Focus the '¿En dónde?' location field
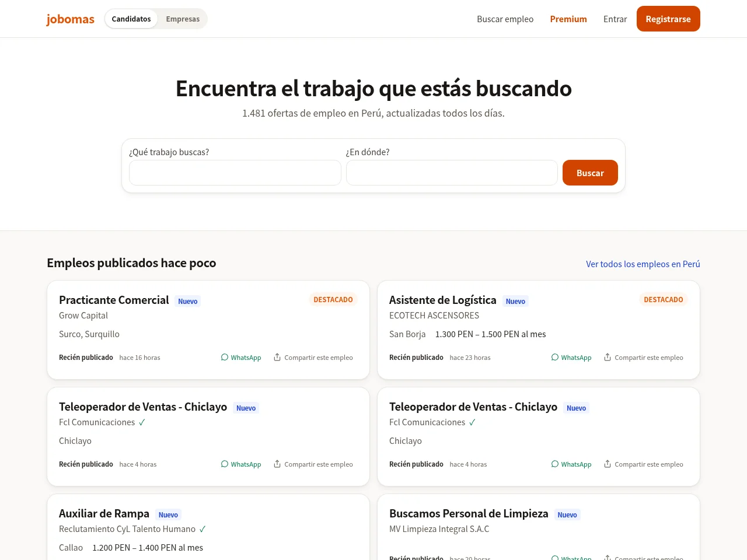The height and width of the screenshot is (560, 747). click(x=452, y=173)
